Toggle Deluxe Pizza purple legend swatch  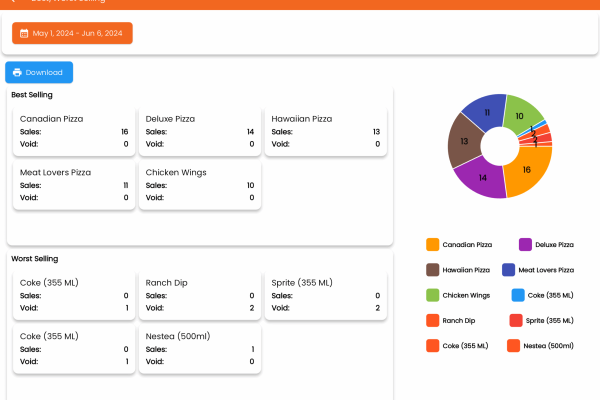526,244
